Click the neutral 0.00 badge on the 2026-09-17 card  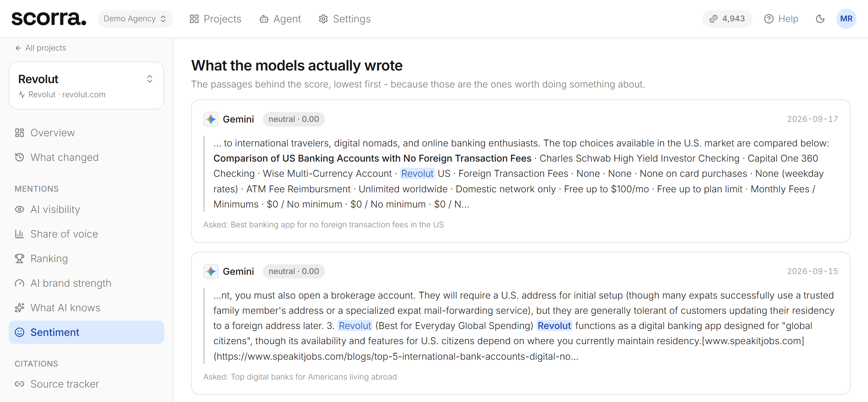coord(294,119)
